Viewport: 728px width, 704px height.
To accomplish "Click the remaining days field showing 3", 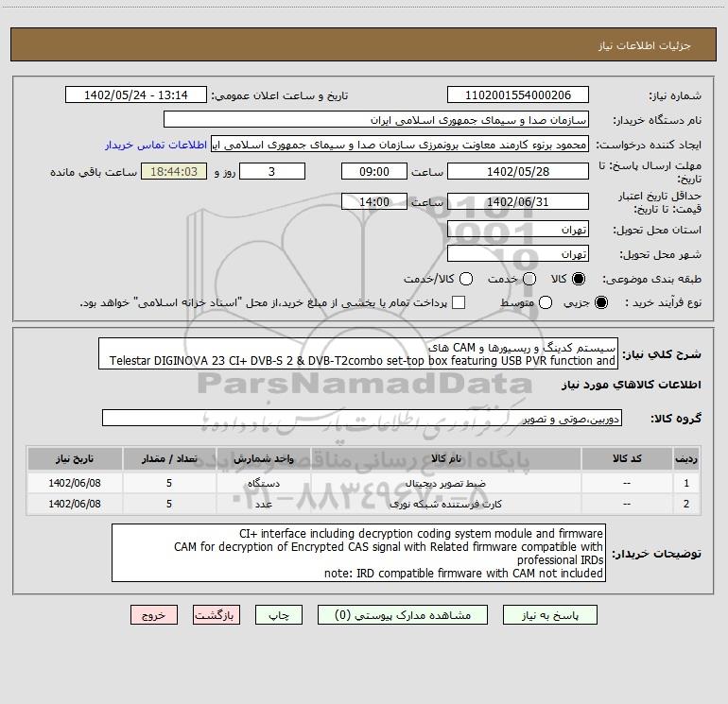I will tap(272, 171).
